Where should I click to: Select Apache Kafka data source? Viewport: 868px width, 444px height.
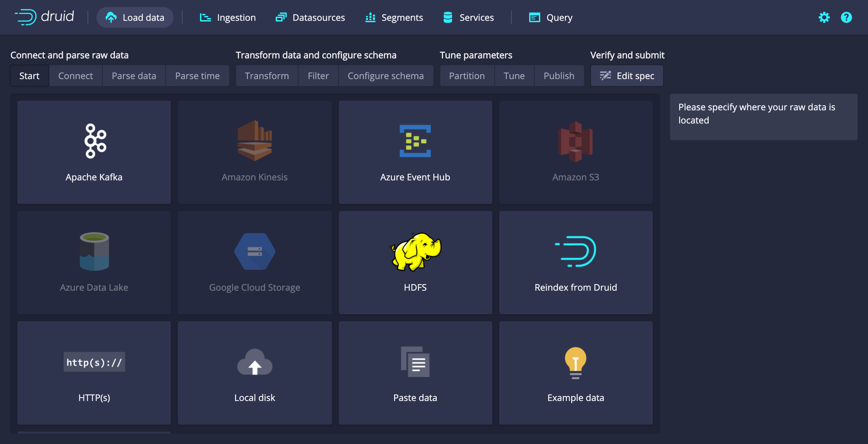tap(94, 152)
